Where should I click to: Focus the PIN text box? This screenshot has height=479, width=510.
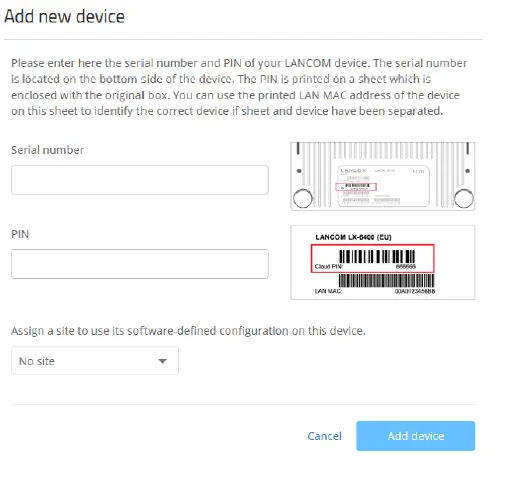[140, 264]
